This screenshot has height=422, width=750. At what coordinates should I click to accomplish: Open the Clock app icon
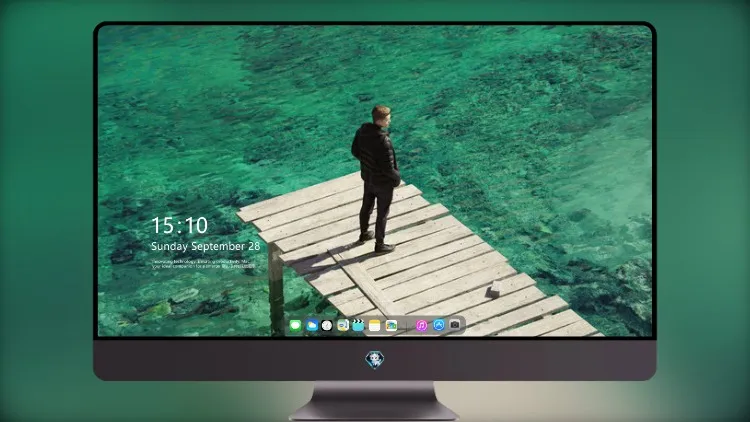pos(327,326)
